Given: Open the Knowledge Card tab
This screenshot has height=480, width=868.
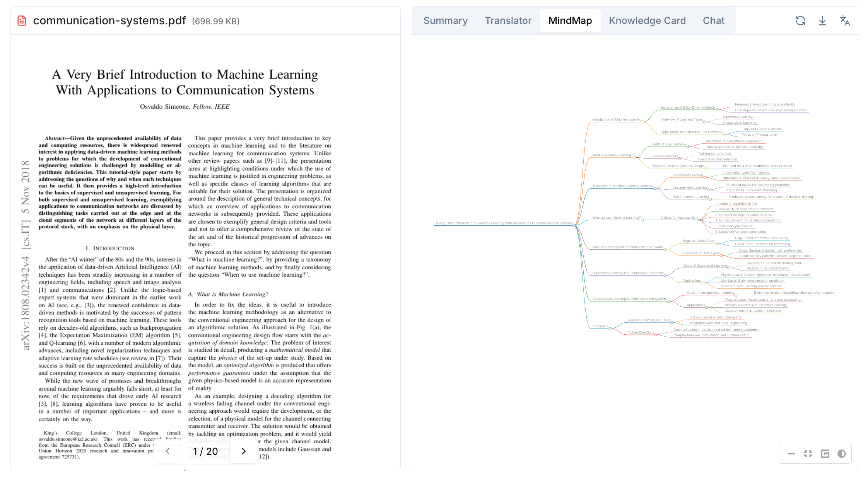Looking at the screenshot, I should coord(647,21).
